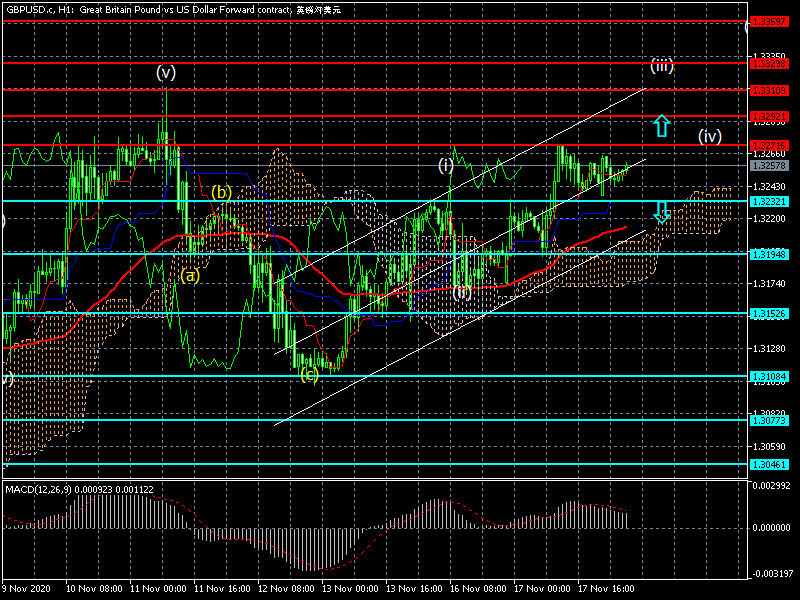Click the cyan 1.31084 price tag
Screen dimensions: 800x600
click(769, 377)
